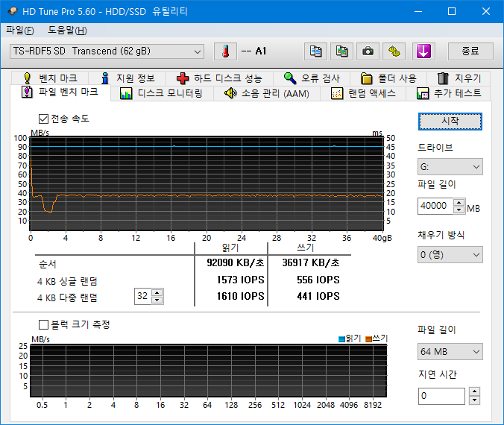
Task: Open the 하드 디스크 성능 tab
Action: (219, 78)
